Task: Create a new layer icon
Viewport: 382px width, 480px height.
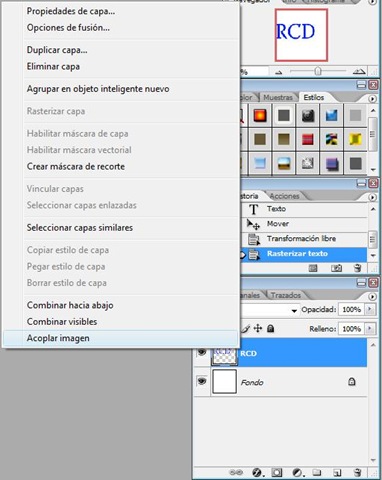Action: 337,472
